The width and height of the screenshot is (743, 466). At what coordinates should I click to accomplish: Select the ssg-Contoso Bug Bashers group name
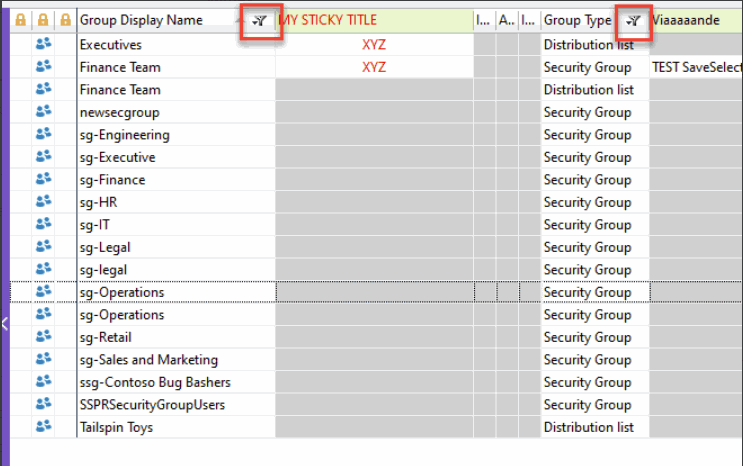tap(155, 382)
